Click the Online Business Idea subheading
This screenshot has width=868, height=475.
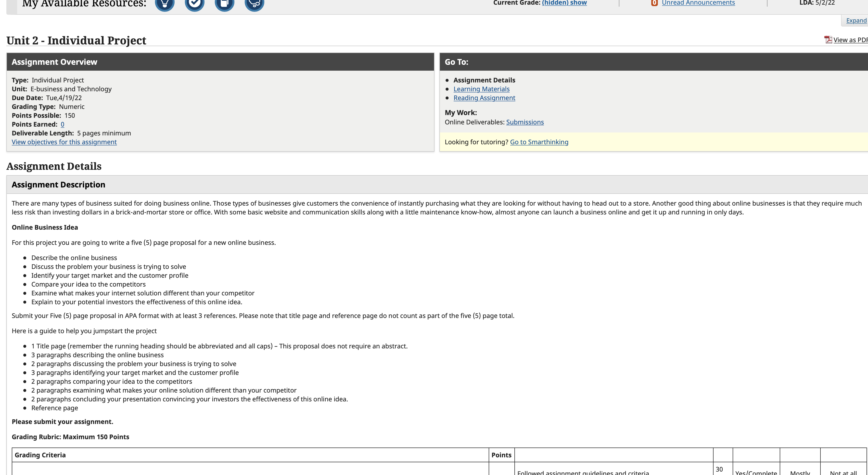(45, 227)
